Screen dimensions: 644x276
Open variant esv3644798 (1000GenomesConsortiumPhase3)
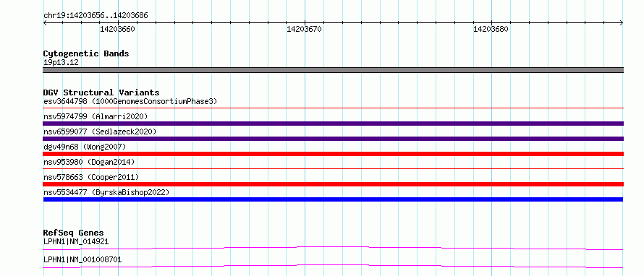pyautogui.click(x=130, y=101)
